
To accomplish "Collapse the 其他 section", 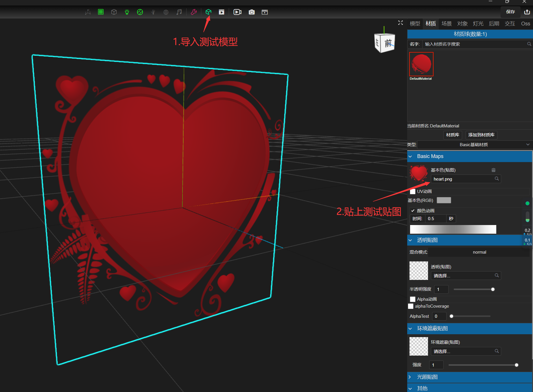I will (x=470, y=388).
